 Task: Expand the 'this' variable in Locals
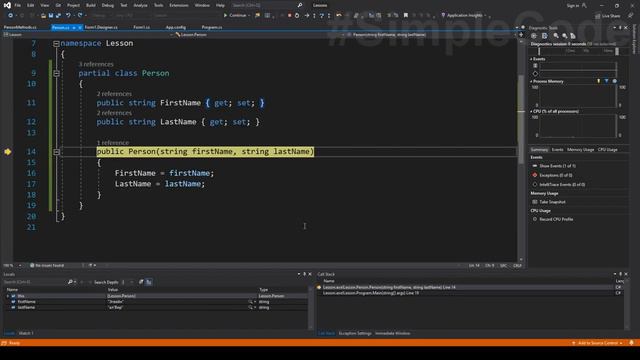[x=7, y=296]
